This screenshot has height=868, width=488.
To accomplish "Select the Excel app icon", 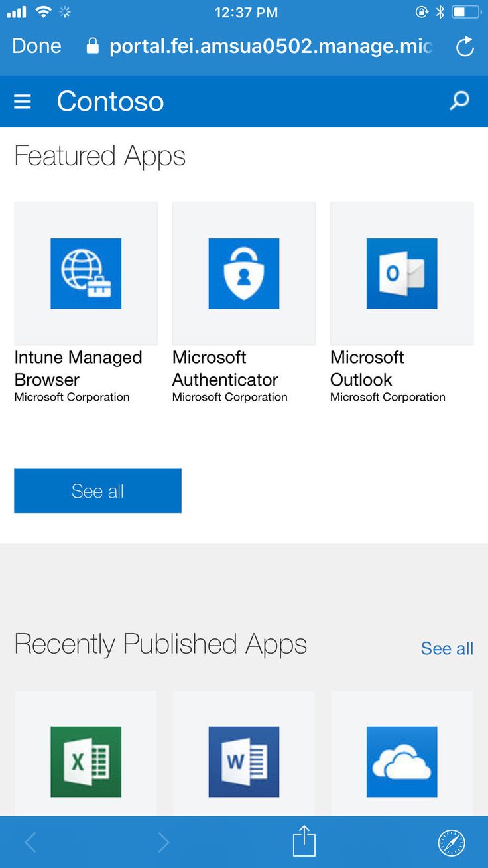I will coord(86,762).
